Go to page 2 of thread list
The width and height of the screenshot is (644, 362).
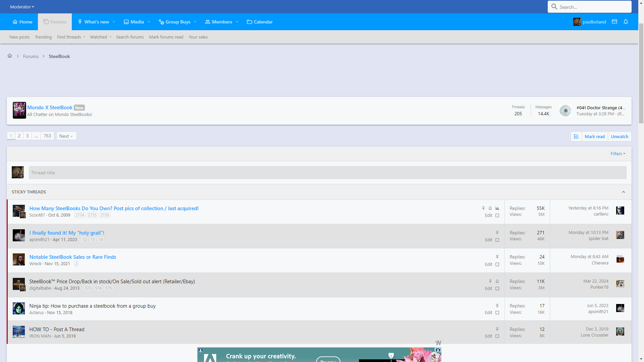19,136
